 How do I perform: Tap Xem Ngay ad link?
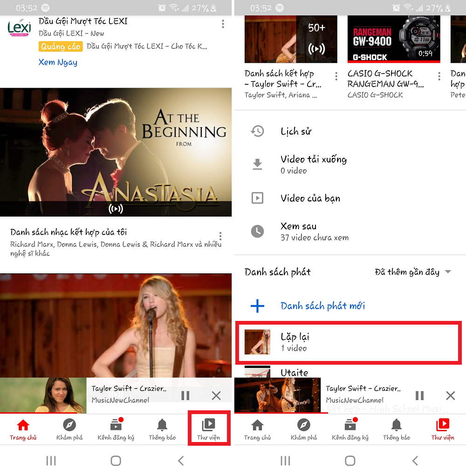pos(58,62)
